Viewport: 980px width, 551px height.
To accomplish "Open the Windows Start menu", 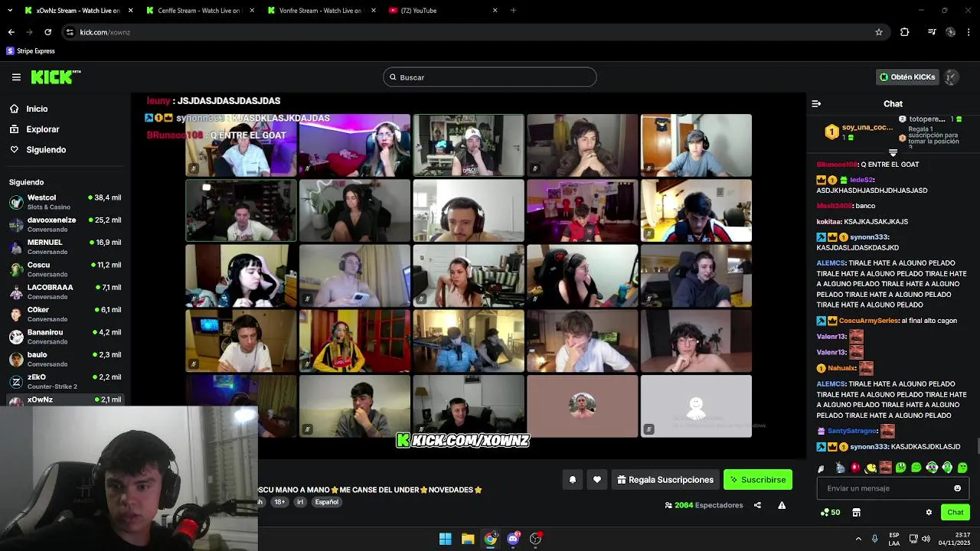I will click(445, 539).
